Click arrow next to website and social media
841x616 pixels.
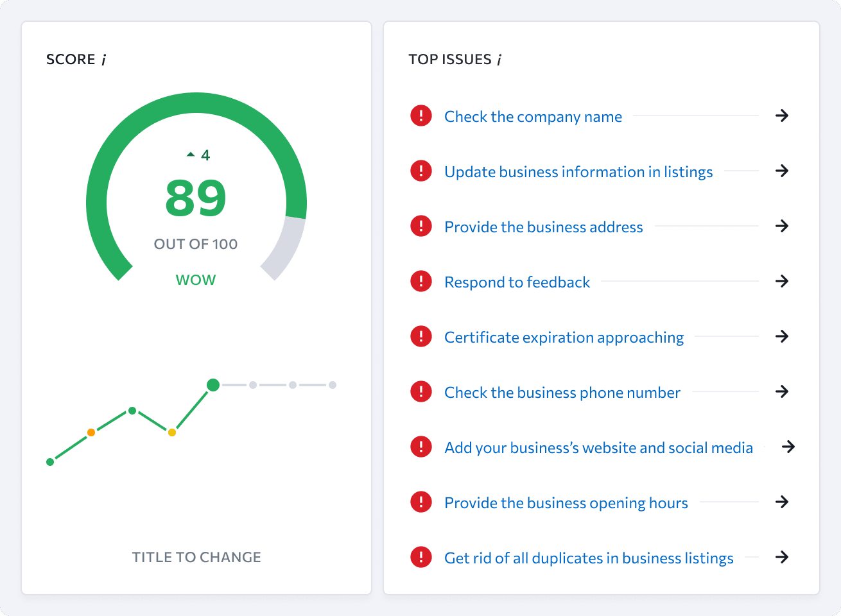[x=788, y=447]
